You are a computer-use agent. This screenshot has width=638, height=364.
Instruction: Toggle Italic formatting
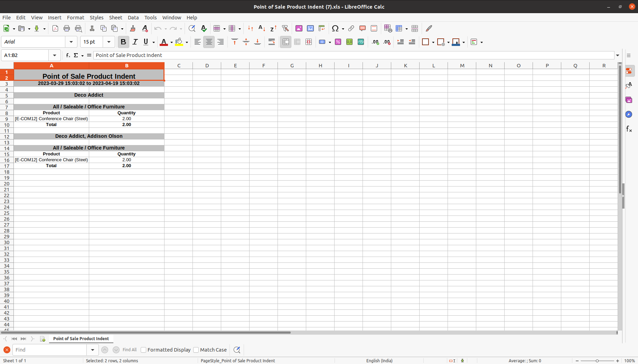click(x=135, y=42)
